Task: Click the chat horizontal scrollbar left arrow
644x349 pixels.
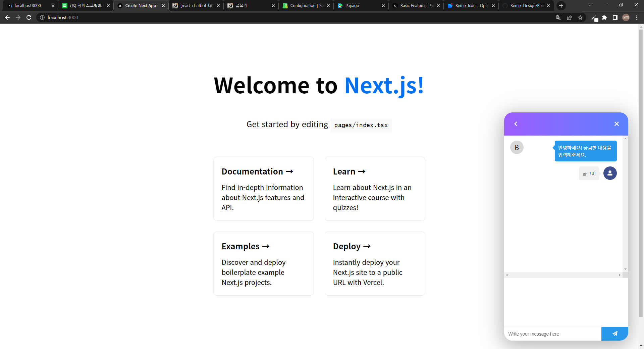Action: point(507,275)
